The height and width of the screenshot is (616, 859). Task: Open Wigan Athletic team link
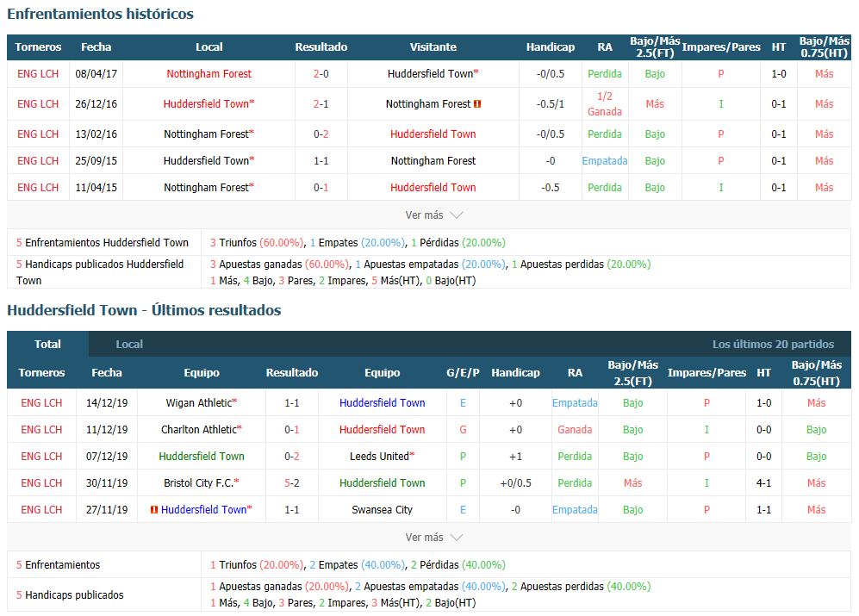pos(199,403)
